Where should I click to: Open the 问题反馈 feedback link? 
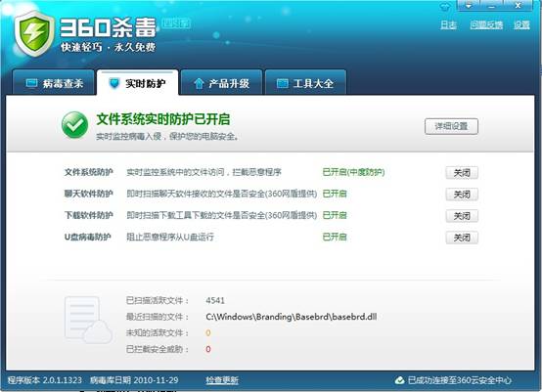point(486,25)
